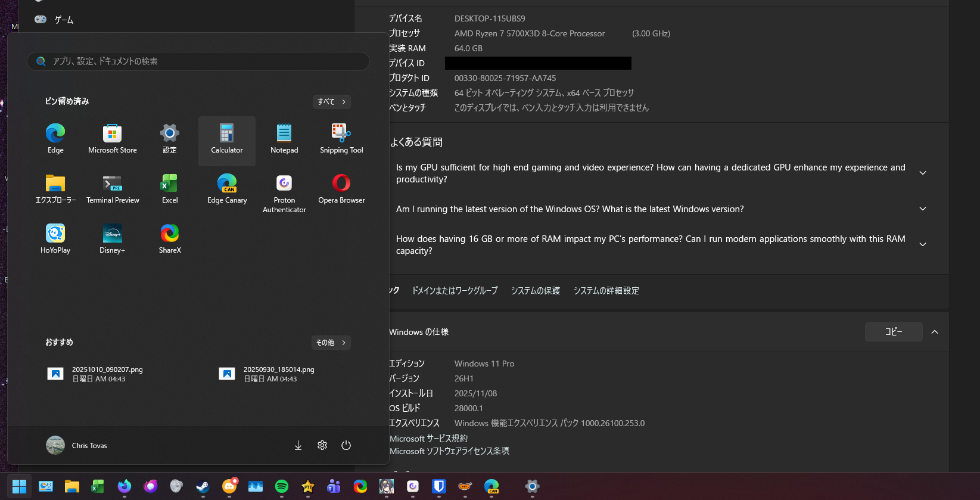Viewport: 980px width, 500px height.
Task: Open Settings gear icon on taskbar
Action: tap(532, 486)
